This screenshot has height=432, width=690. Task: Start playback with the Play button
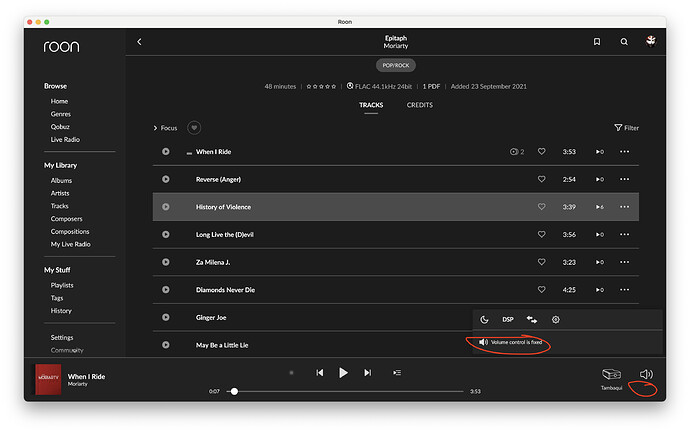pyautogui.click(x=343, y=373)
